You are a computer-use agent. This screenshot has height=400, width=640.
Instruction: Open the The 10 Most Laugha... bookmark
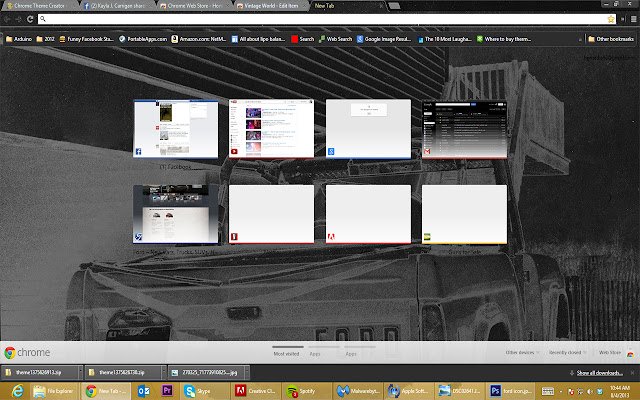pos(444,39)
